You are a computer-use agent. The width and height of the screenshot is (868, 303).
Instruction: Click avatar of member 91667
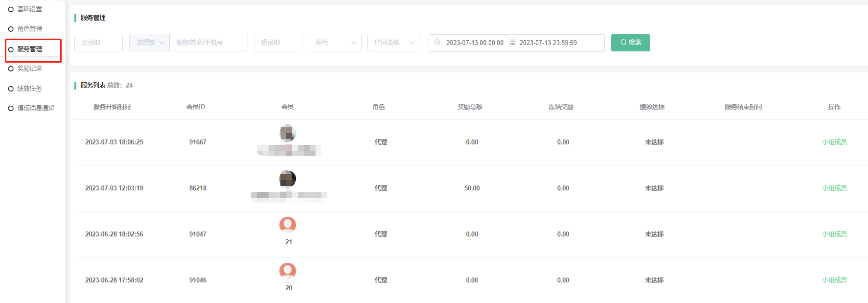click(x=288, y=133)
